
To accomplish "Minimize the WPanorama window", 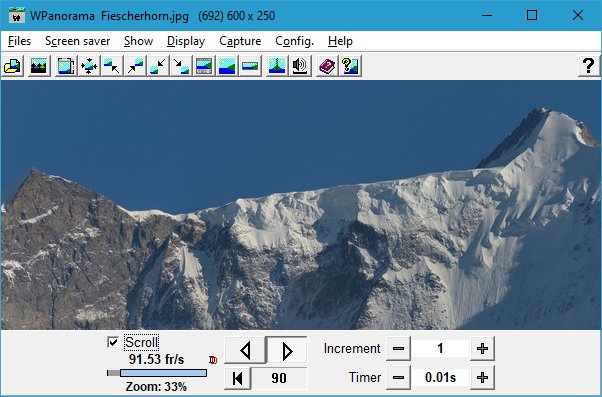I will pos(487,15).
